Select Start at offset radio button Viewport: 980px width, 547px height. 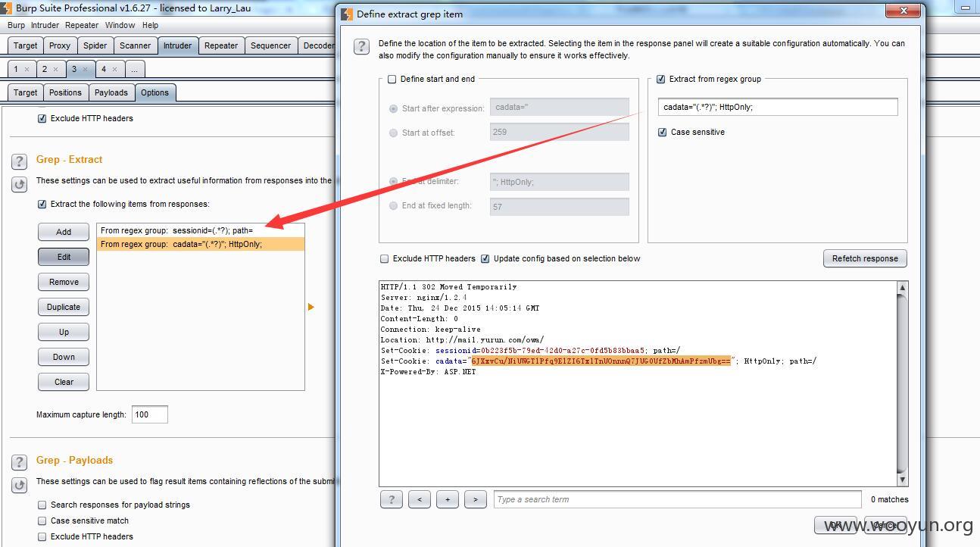[x=393, y=133]
